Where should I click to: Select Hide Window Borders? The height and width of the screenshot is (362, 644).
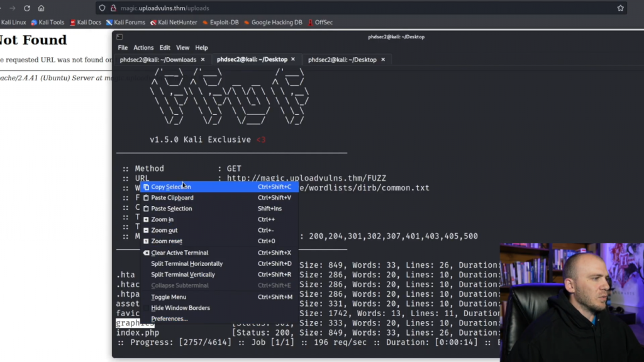coord(219,308)
